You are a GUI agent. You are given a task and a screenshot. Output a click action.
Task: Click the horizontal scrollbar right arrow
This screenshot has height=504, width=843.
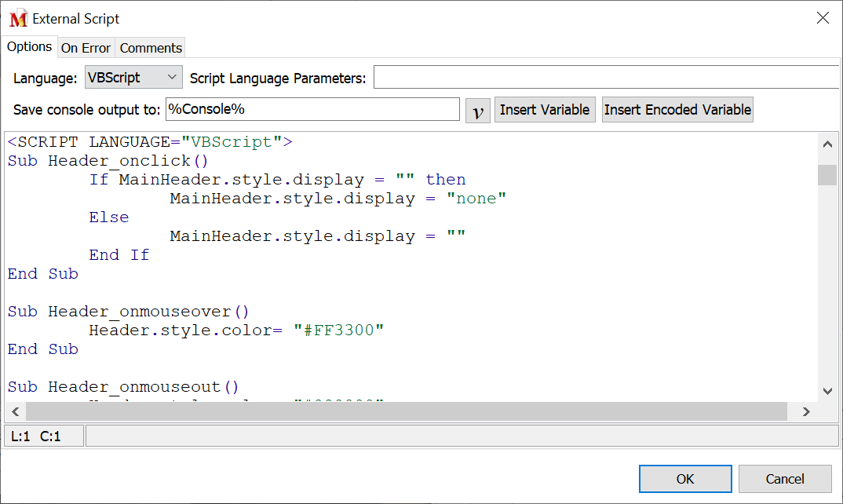click(x=806, y=411)
